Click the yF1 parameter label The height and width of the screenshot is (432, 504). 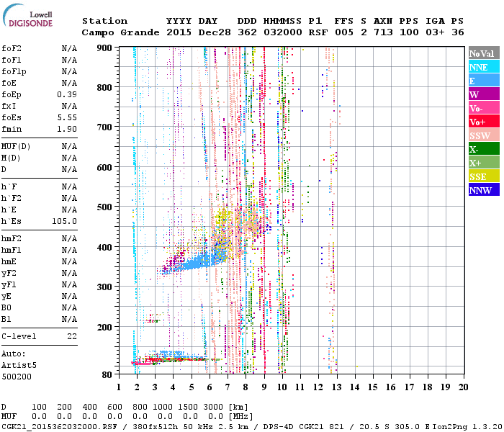9,285
